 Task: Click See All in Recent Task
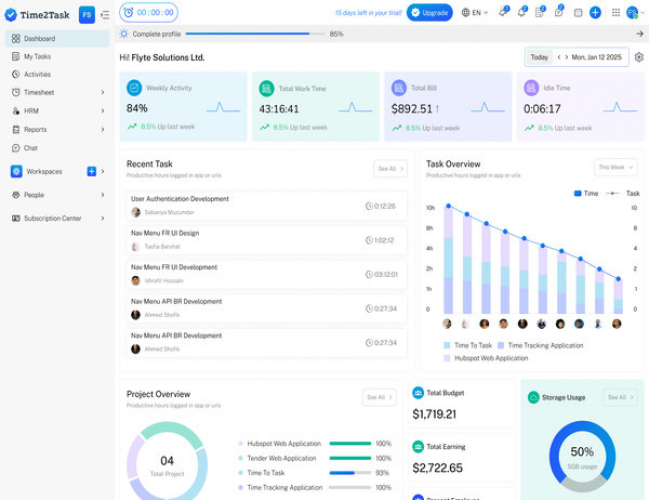[x=390, y=168]
